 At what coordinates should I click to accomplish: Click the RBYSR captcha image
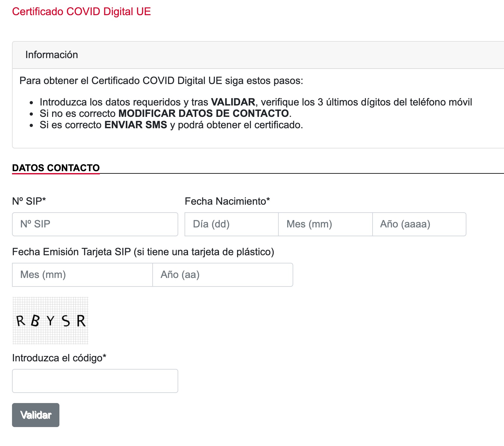[51, 321]
